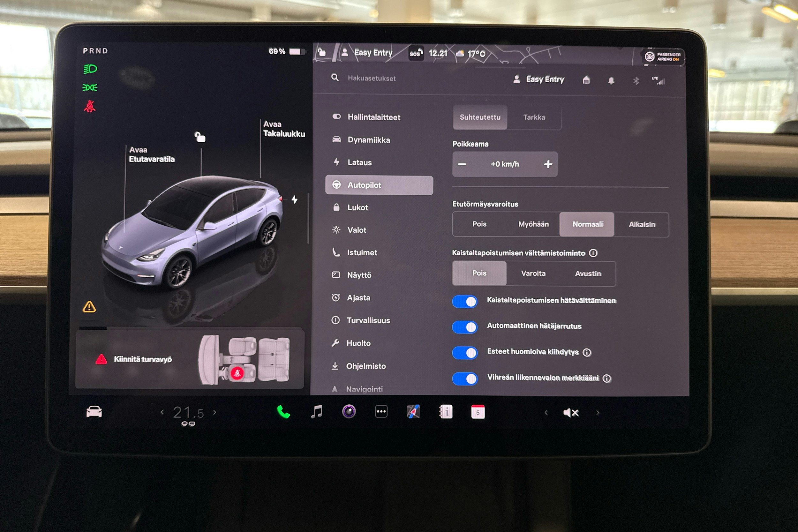Tap the yellow warning triangle icon

tap(89, 307)
